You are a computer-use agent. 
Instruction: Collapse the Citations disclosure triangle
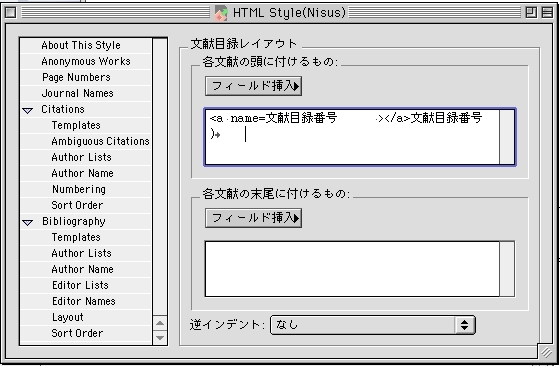tap(28, 110)
